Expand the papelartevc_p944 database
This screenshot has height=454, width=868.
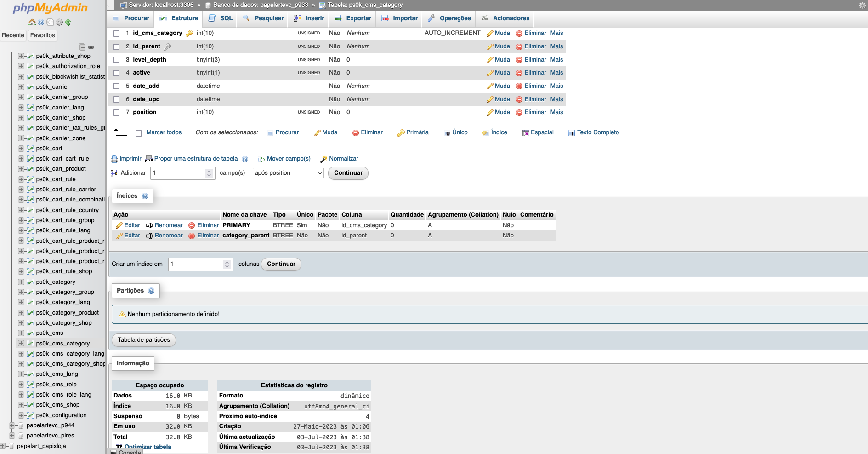point(11,425)
